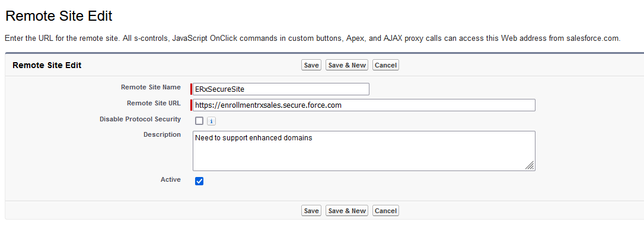The width and height of the screenshot is (644, 251).
Task: Grab the Description text area resize handle
Action: [530, 166]
